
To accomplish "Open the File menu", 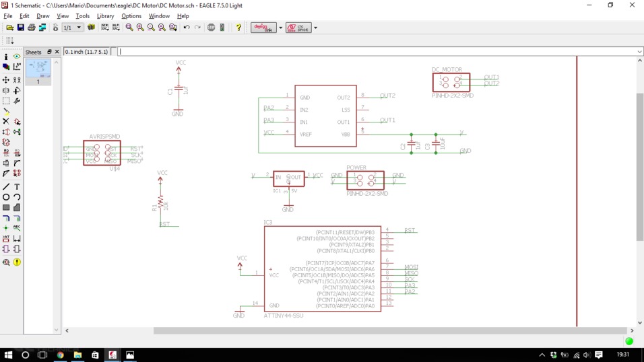I will pyautogui.click(x=8, y=16).
